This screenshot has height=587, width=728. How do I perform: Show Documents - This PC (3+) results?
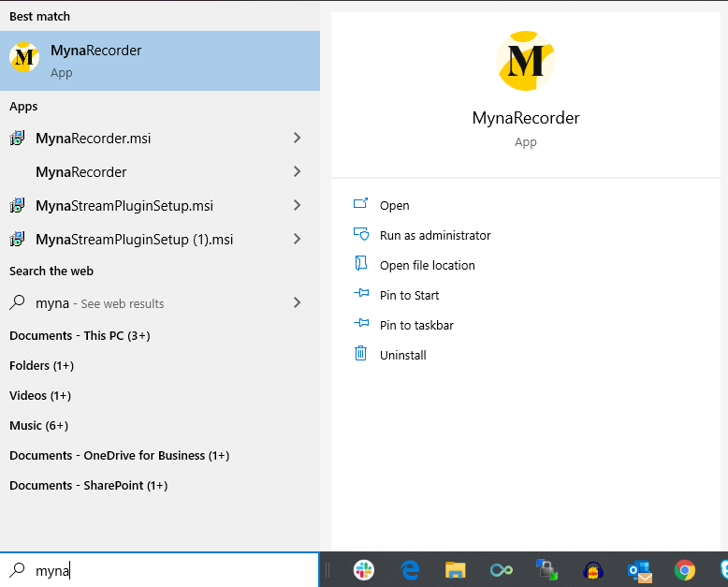tap(80, 336)
